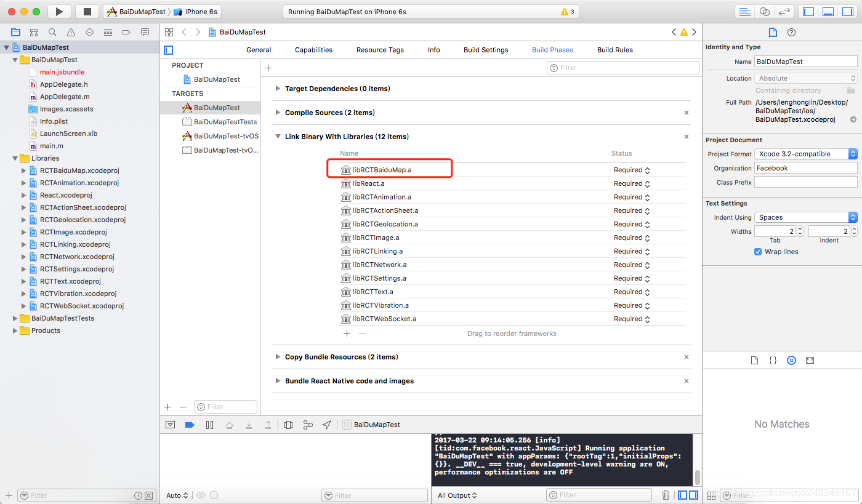Click the step over button

(x=229, y=425)
